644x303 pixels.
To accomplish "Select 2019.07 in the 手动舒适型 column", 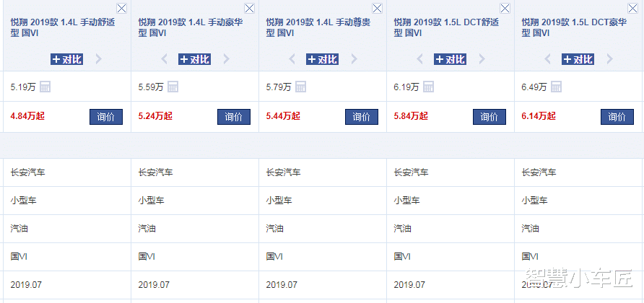I will 26,284.
